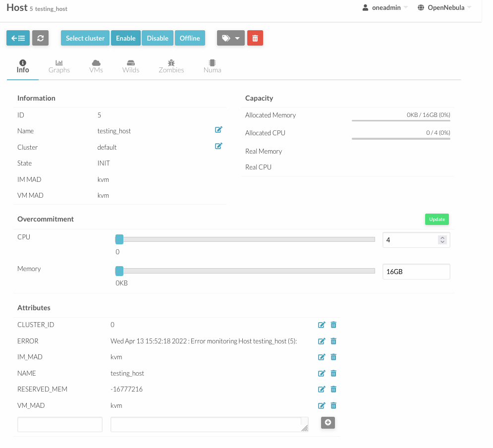Click the CPU overcommitment slider handle
This screenshot has height=448, width=493.
(119, 239)
